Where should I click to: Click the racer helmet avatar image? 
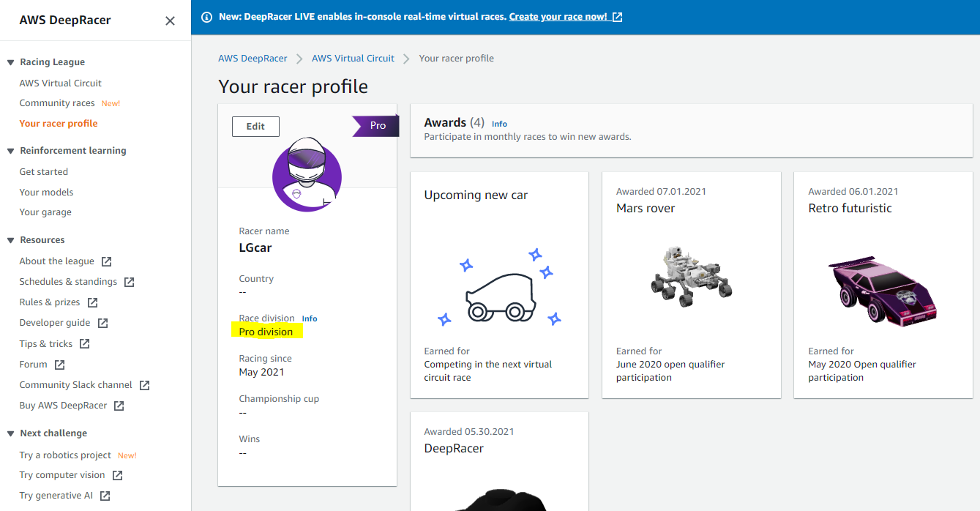point(307,176)
